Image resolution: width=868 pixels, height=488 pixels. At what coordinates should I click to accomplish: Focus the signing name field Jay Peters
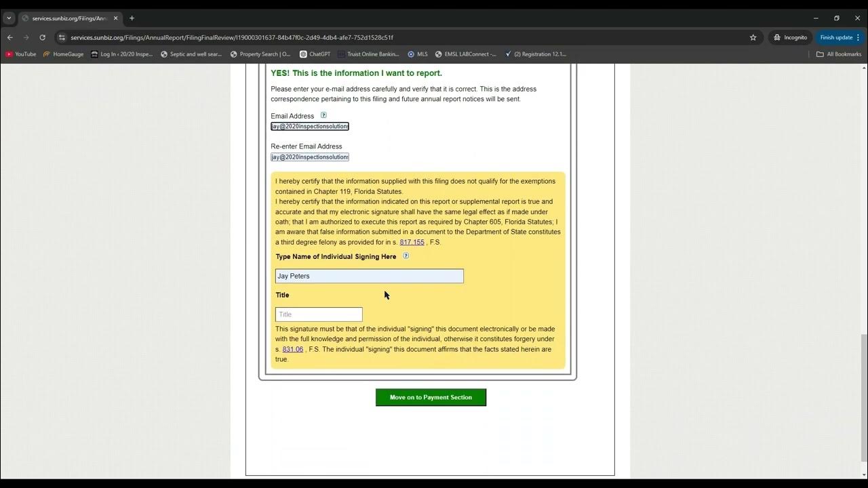[370, 276]
